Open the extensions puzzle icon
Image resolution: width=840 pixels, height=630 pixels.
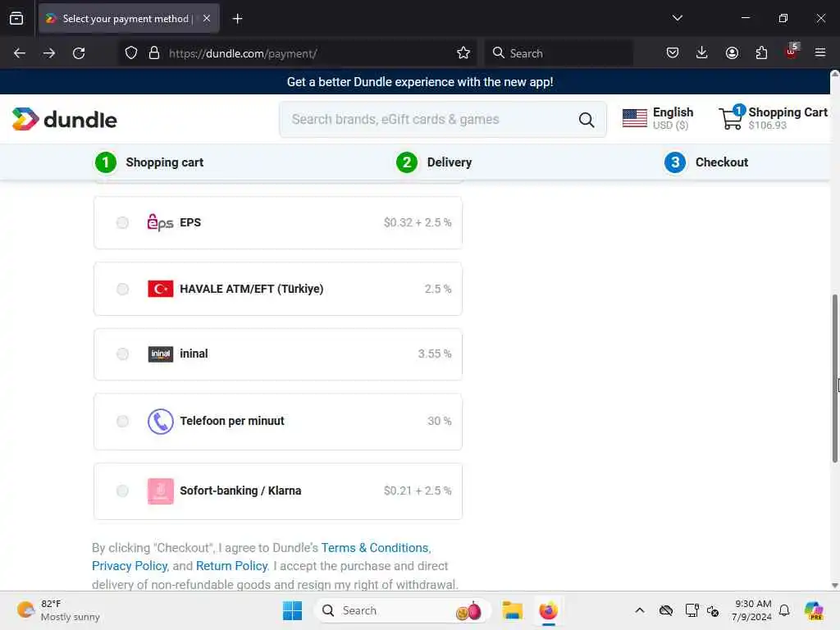click(761, 53)
